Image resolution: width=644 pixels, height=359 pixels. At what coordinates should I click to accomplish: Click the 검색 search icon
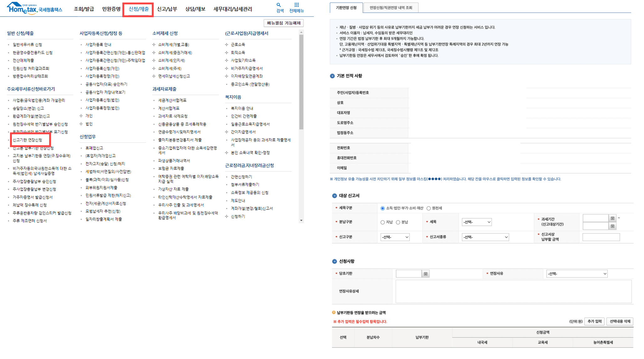(x=278, y=7)
